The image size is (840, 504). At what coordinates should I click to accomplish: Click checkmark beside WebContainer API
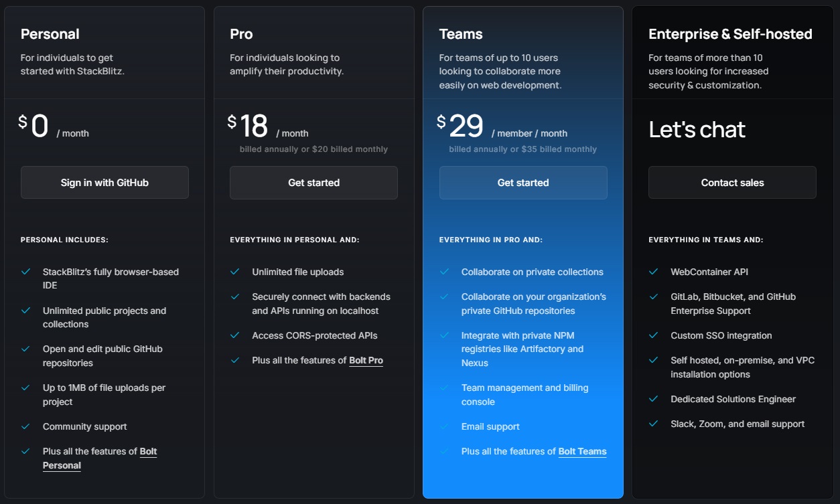[x=654, y=272]
